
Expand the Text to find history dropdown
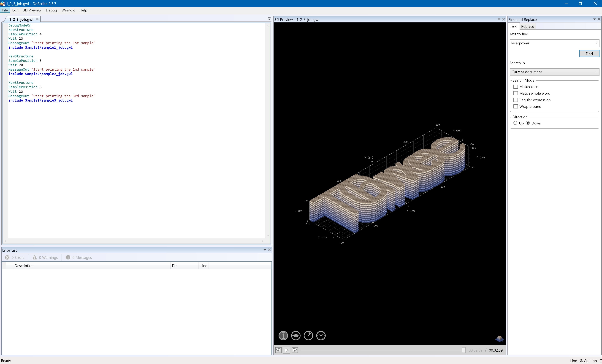pos(596,43)
